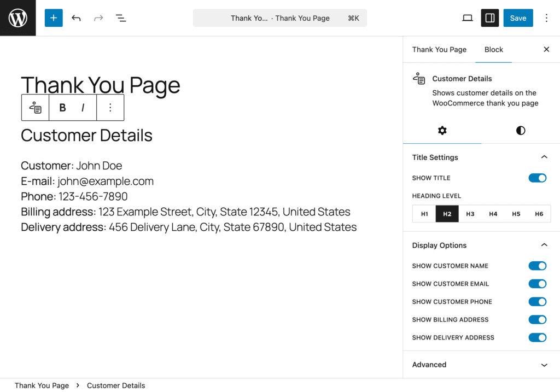
Task: Disable the Show Title toggle
Action: coord(537,178)
